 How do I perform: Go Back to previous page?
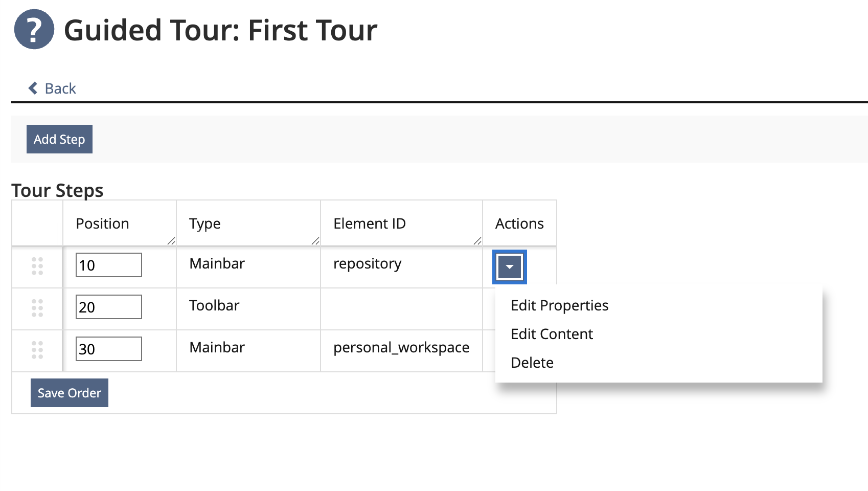60,88
